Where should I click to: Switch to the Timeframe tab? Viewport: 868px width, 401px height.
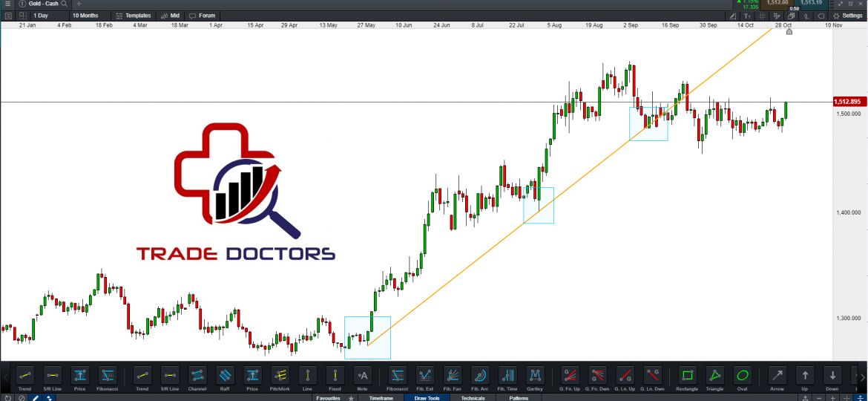[x=381, y=398]
